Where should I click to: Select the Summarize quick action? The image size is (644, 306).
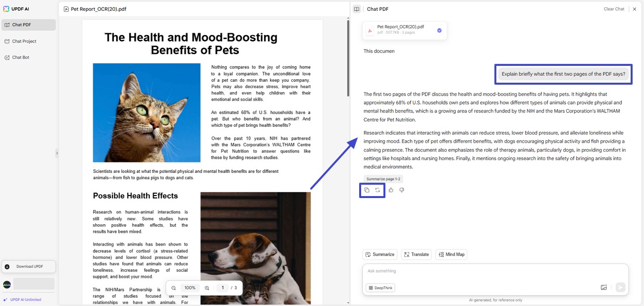pyautogui.click(x=379, y=254)
